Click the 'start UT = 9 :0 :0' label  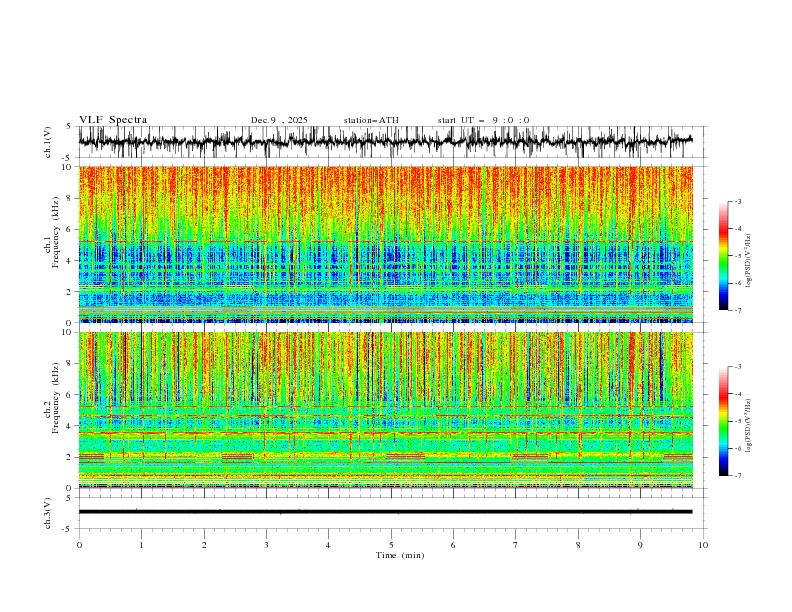coord(483,120)
